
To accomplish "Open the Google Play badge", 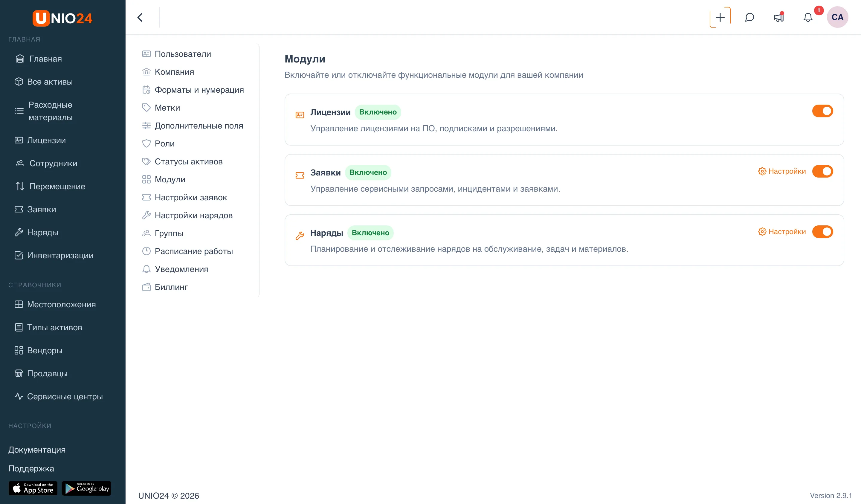I will (x=86, y=488).
